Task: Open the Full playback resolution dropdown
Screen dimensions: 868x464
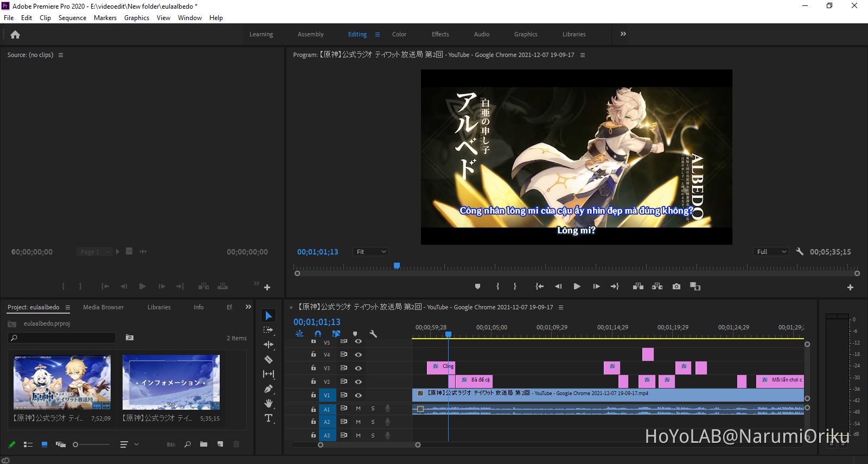Action: (x=771, y=252)
